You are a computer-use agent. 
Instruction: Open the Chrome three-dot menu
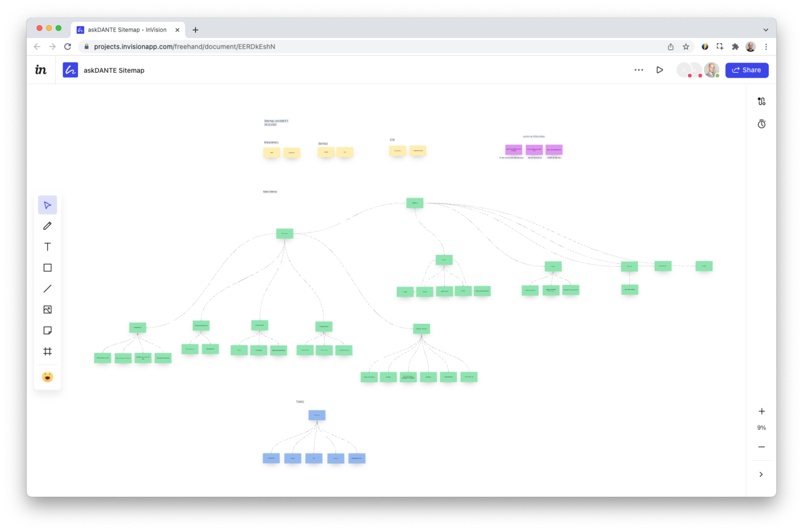(766, 47)
